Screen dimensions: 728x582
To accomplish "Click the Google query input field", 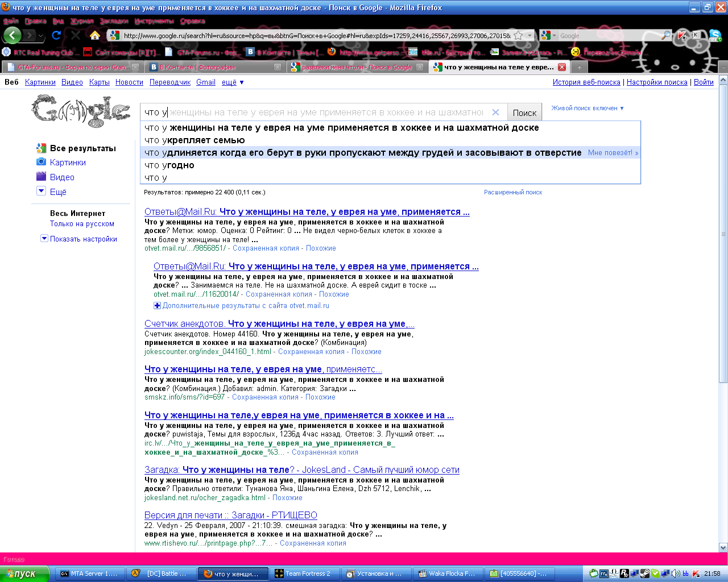I will (324, 113).
